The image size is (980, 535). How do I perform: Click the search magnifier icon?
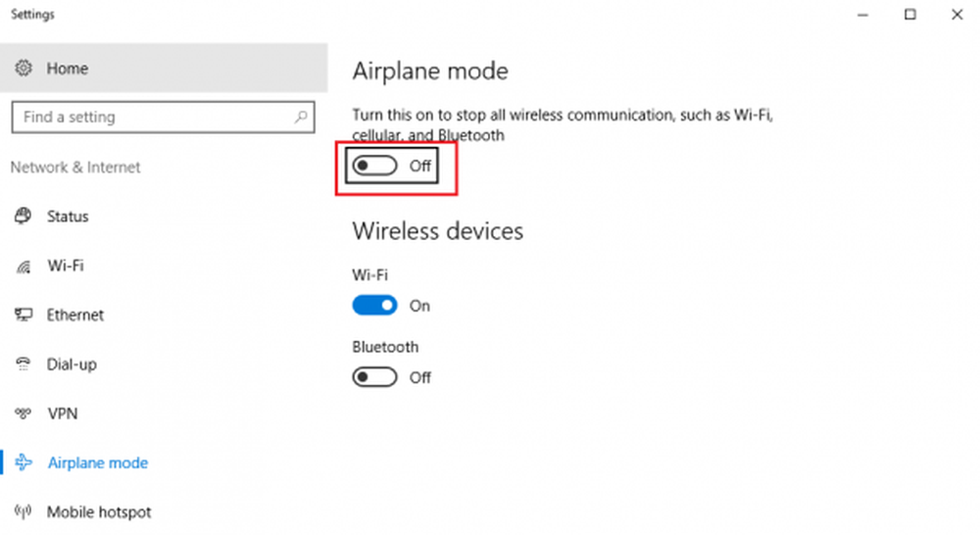(301, 118)
